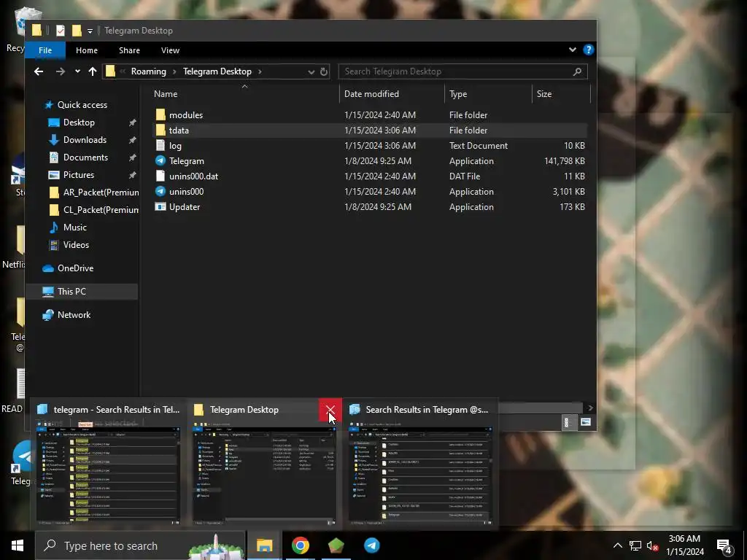Open Videos in the navigation pane
Screen dimensions: 747x560
click(76, 245)
